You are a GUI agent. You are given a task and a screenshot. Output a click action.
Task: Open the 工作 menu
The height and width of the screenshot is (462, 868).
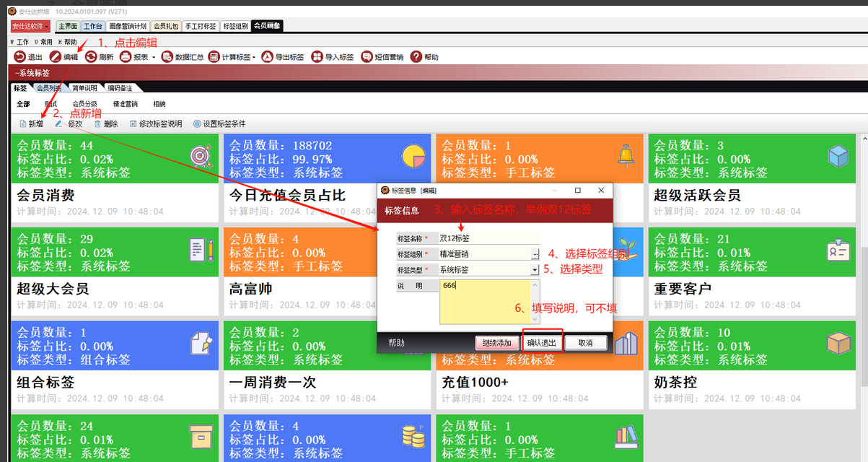pyautogui.click(x=19, y=42)
